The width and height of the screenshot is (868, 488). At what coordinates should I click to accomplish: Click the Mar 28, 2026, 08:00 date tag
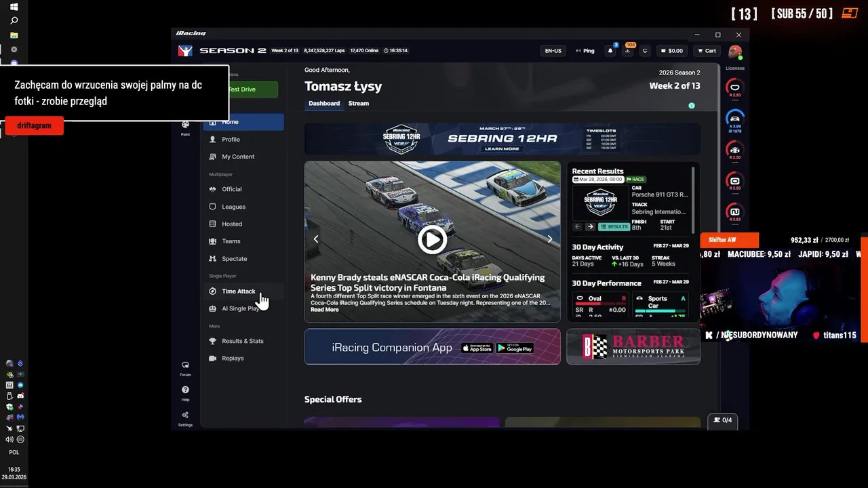[599, 180]
